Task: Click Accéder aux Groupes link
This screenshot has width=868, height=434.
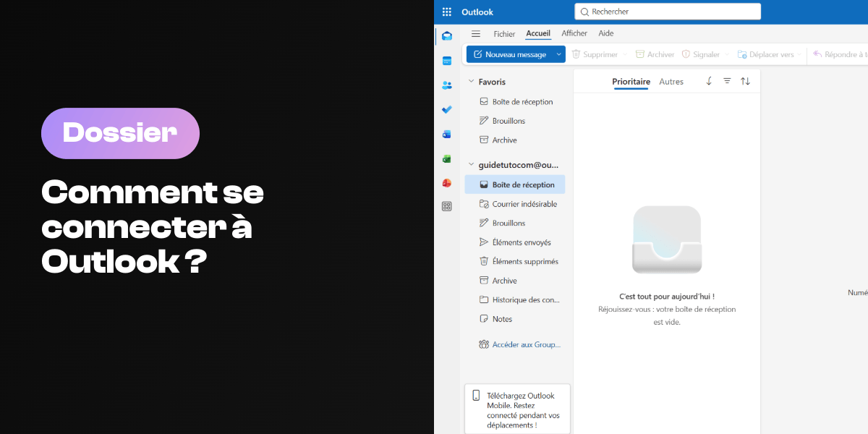Action: [x=519, y=344]
